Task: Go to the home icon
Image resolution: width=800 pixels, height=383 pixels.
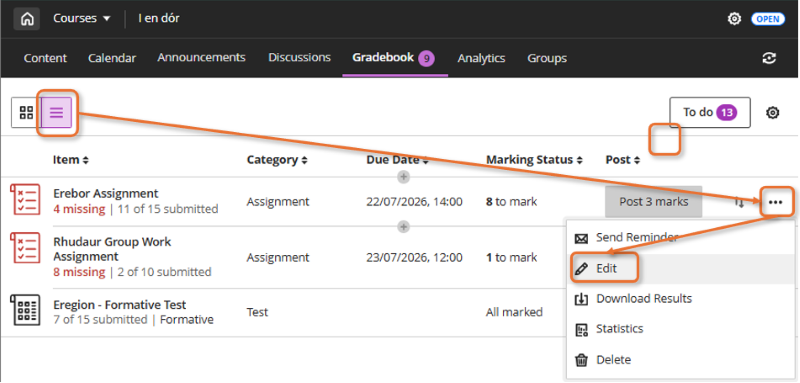Action: [x=27, y=19]
